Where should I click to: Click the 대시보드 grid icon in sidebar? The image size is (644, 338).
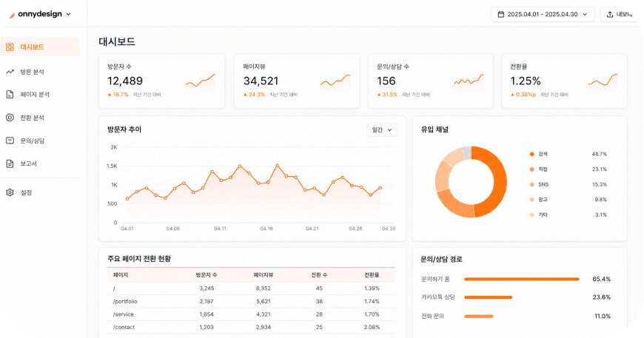pos(10,47)
